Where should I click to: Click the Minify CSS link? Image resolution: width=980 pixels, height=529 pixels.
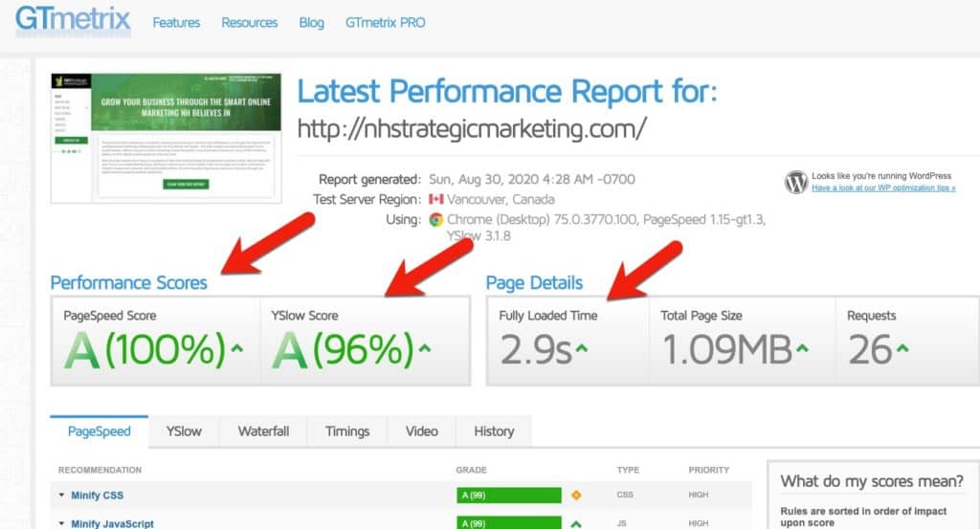[97, 496]
